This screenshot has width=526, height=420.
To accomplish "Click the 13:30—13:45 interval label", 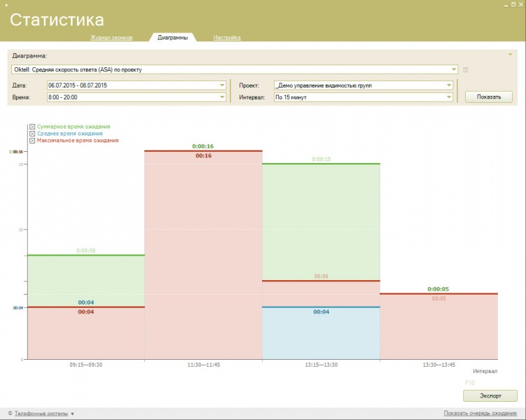I will [x=438, y=365].
